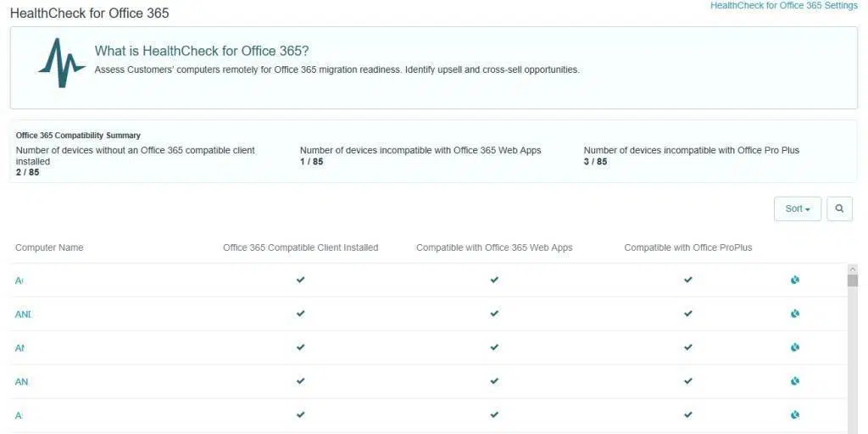The height and width of the screenshot is (434, 868).
Task: Open the first computer name link
Action: [x=19, y=281]
